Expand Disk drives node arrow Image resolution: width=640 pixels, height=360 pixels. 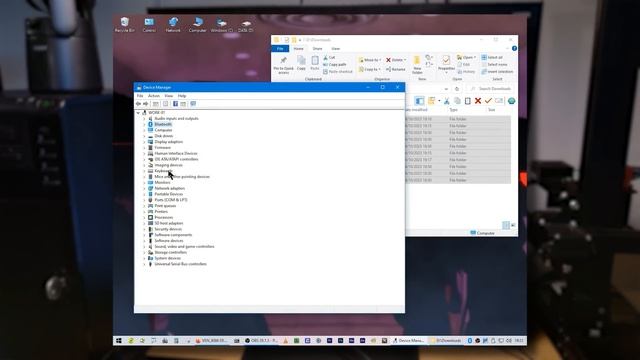point(144,136)
